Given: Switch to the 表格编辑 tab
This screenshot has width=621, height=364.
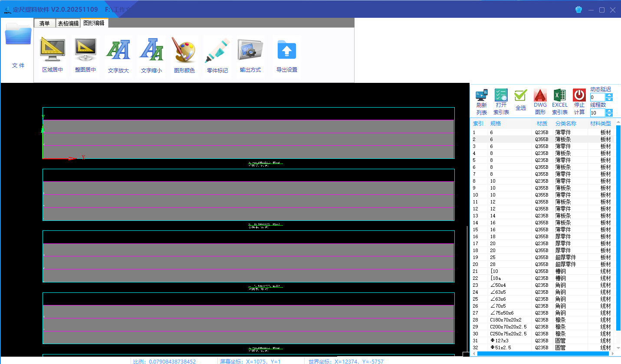Looking at the screenshot, I should pos(68,23).
